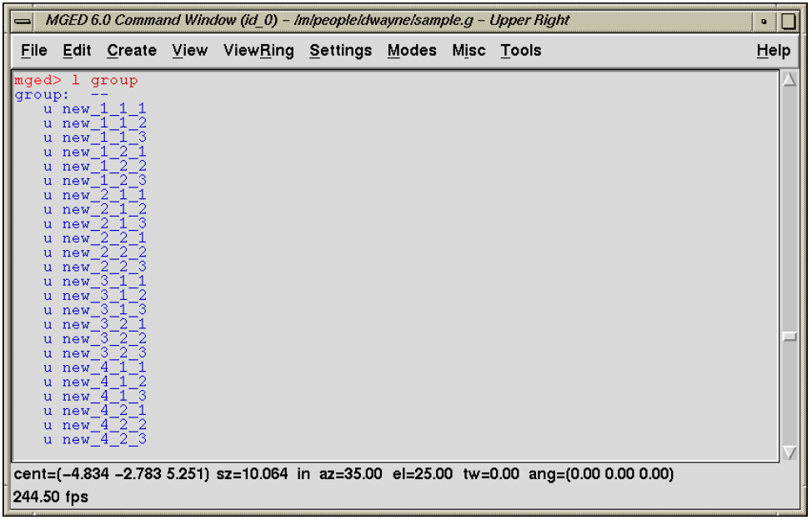The height and width of the screenshot is (520, 812).
Task: Click the tw=0.00 status value
Action: (490, 474)
